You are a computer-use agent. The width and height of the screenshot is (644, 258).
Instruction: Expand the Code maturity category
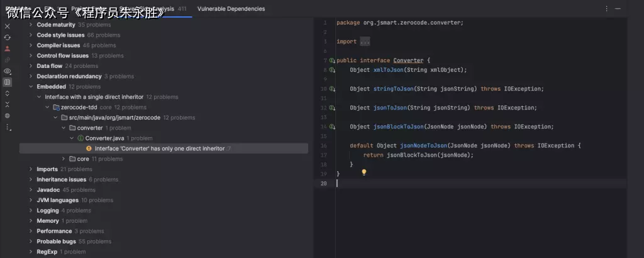click(x=31, y=25)
